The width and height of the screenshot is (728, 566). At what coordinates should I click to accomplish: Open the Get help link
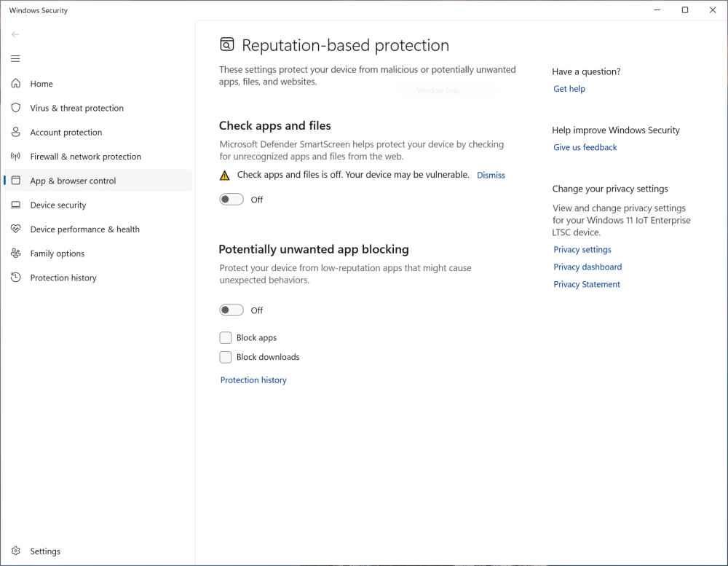point(569,89)
